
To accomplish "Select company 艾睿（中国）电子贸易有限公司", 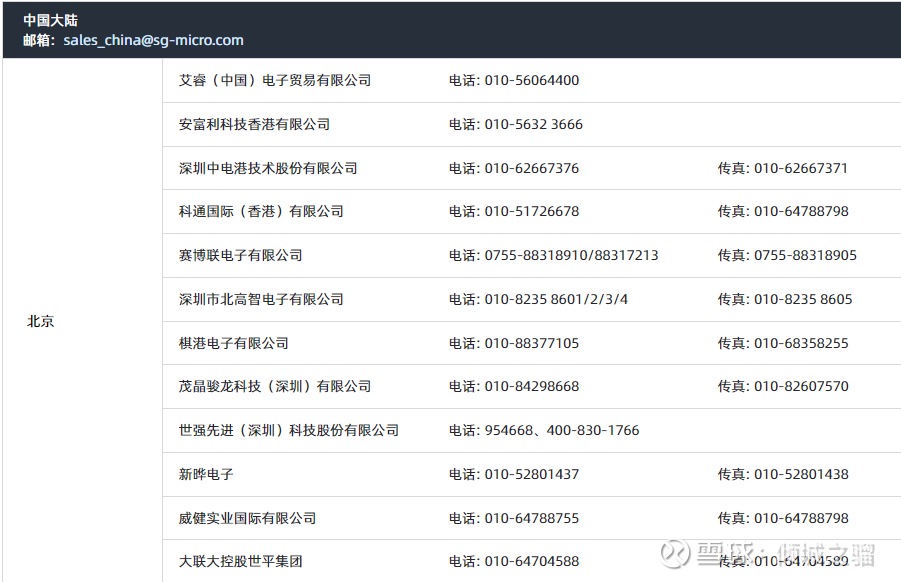I will tap(275, 80).
